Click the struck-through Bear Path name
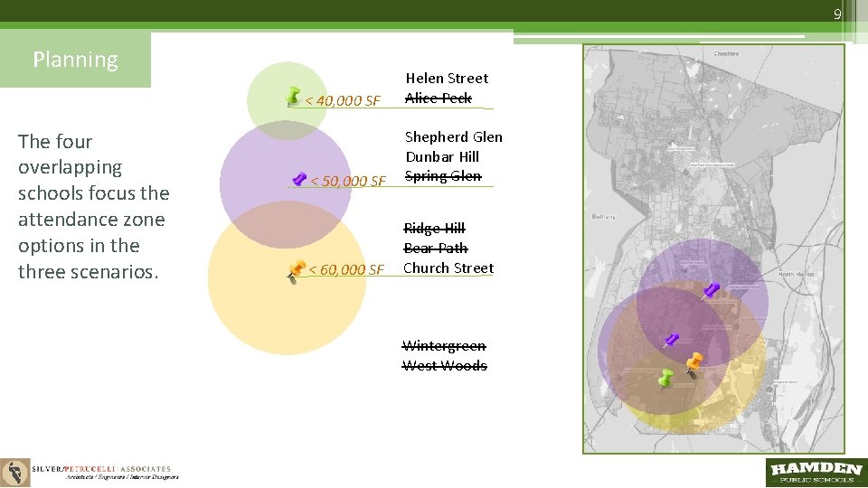The height and width of the screenshot is (488, 868). (436, 248)
